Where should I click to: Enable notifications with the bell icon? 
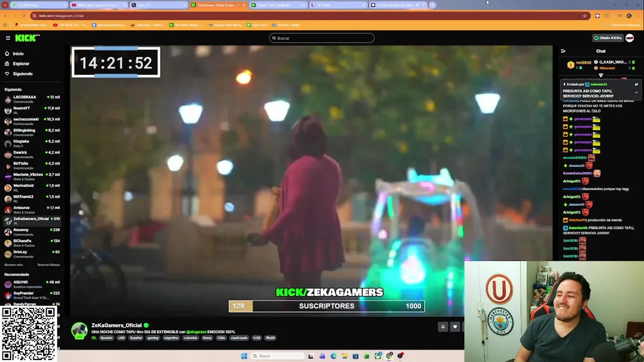point(443,327)
